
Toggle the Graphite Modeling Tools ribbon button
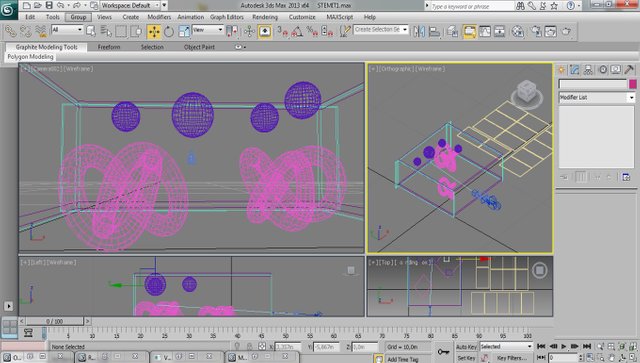tap(469, 31)
